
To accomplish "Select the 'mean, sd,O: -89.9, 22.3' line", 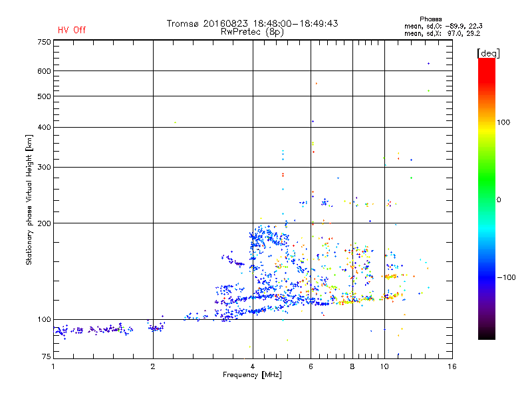I will tap(443, 26).
